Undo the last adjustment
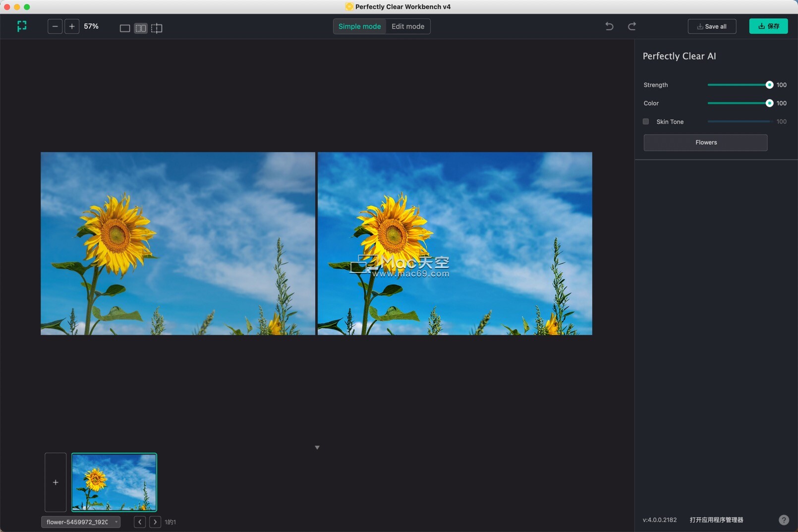This screenshot has width=798, height=532. (x=609, y=26)
